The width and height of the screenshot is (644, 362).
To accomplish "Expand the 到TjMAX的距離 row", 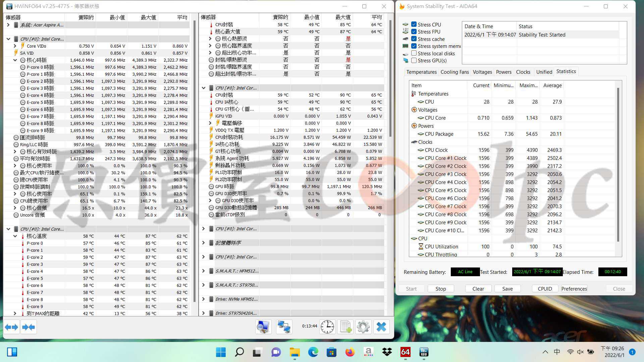I will coord(15,313).
